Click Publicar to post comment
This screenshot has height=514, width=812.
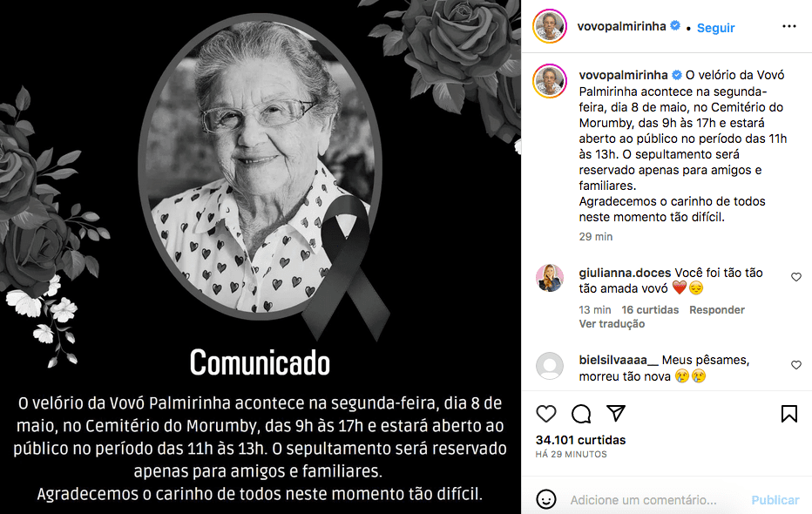click(775, 500)
